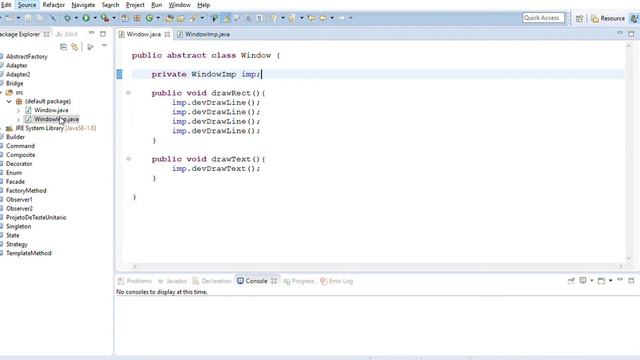640x360 pixels.
Task: Select the Singleton project
Action: [x=18, y=227]
